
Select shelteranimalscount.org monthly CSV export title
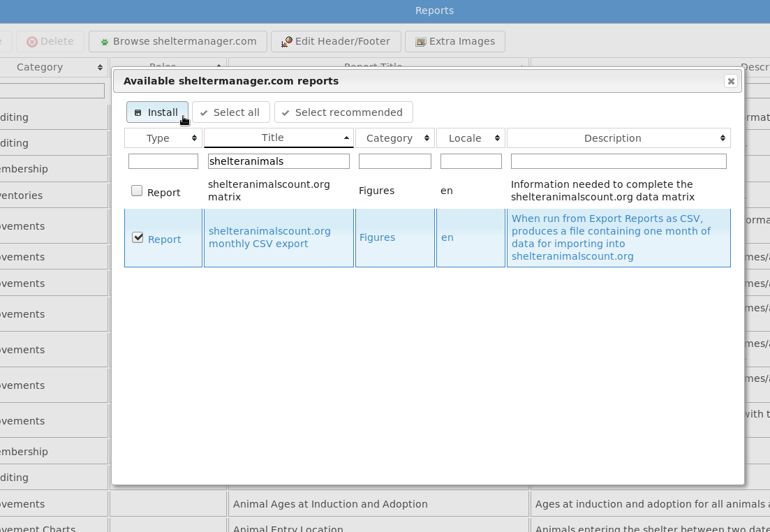point(269,237)
